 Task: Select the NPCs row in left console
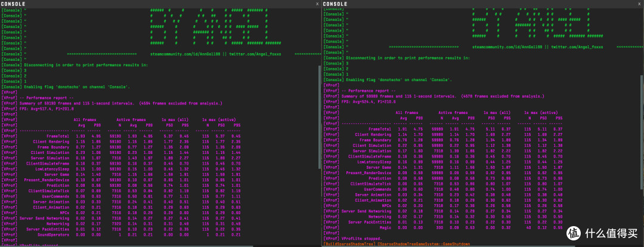121,213
